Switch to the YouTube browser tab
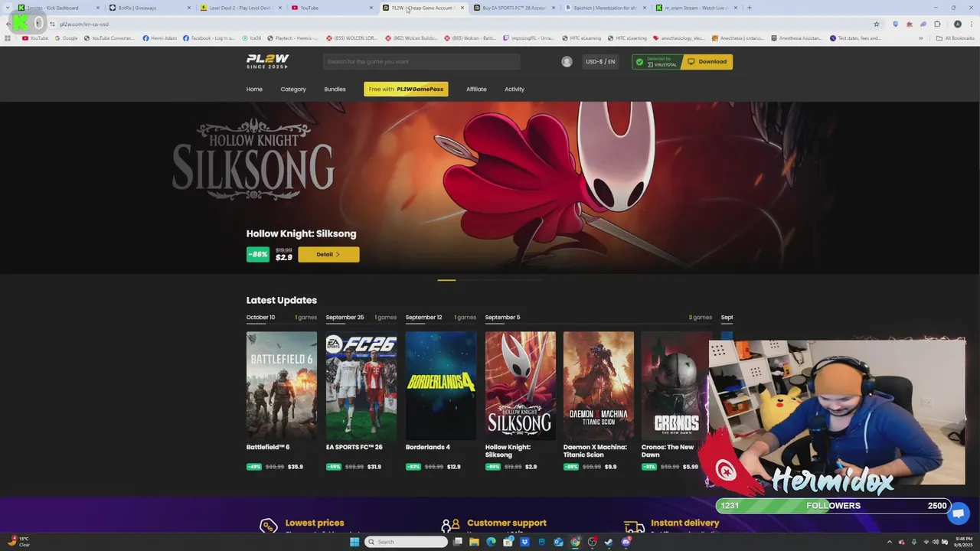Image resolution: width=980 pixels, height=551 pixels. click(x=332, y=8)
